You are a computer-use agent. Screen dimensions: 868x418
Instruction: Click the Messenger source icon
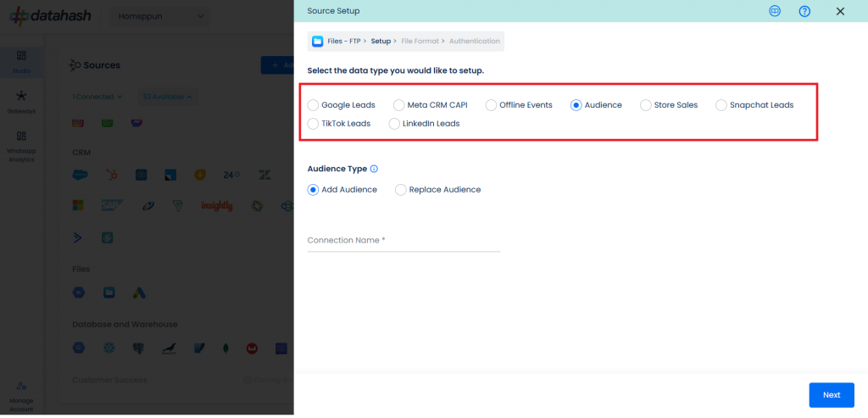(136, 122)
